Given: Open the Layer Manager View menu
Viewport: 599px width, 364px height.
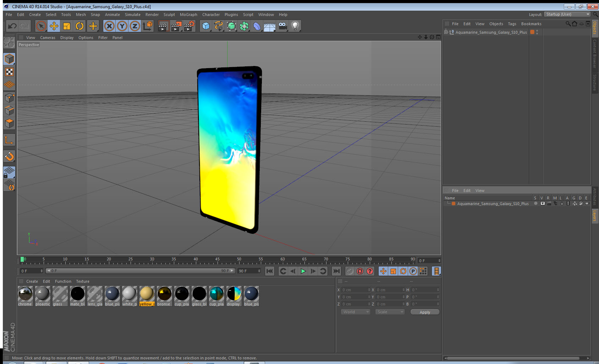Looking at the screenshot, I should 480,191.
